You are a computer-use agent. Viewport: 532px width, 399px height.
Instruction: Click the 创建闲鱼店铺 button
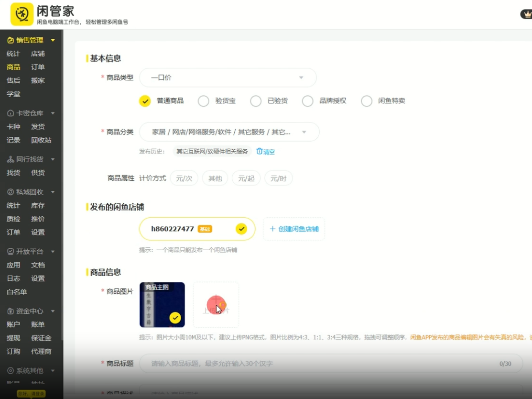(294, 229)
